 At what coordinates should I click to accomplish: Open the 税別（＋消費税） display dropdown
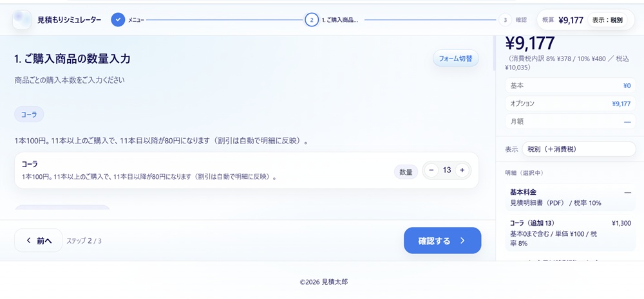(578, 149)
